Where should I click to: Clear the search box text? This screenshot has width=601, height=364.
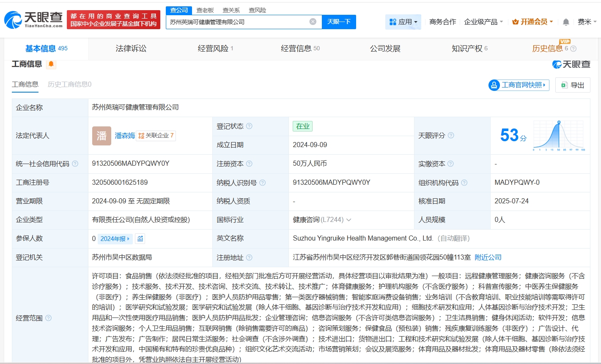(313, 22)
